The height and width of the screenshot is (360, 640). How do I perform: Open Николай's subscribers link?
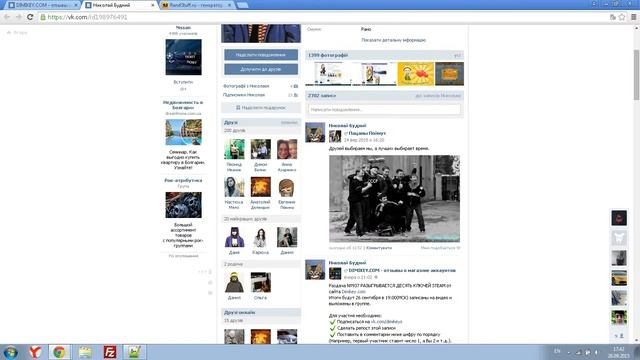(x=244, y=95)
